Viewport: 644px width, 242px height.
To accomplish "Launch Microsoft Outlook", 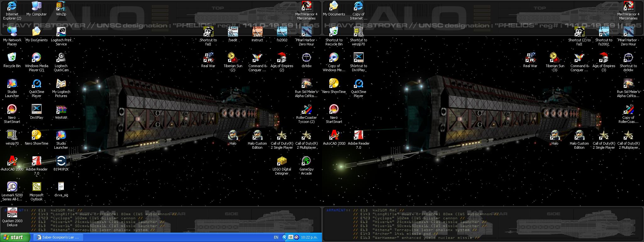I will click(x=36, y=191).
